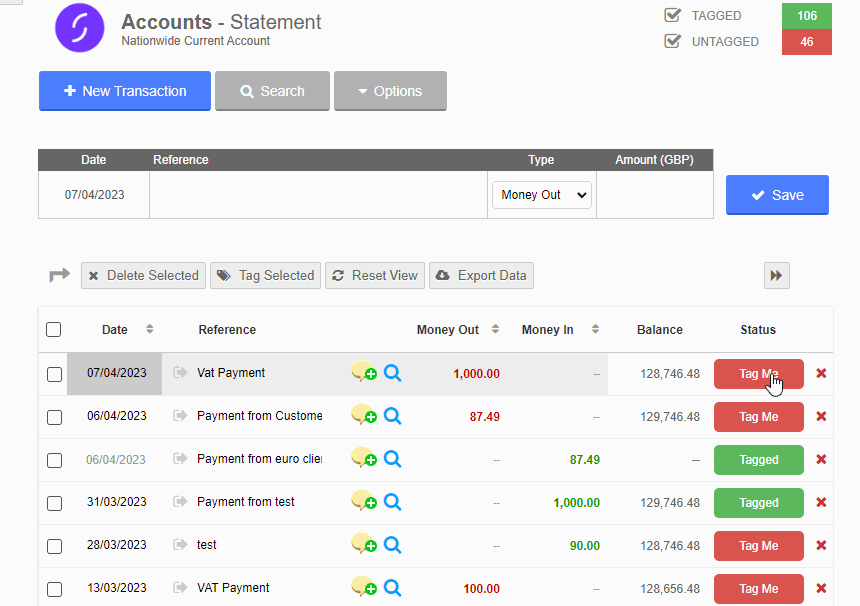This screenshot has height=606, width=860.
Task: Delete the 07/04/2023 Vat Payment row with red X
Action: [x=821, y=373]
